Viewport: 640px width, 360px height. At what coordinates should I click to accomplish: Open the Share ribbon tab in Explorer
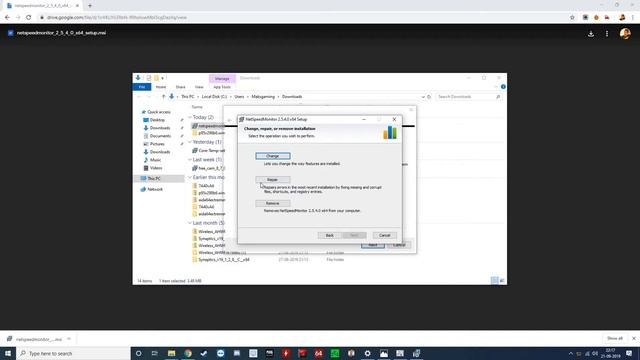click(x=180, y=87)
